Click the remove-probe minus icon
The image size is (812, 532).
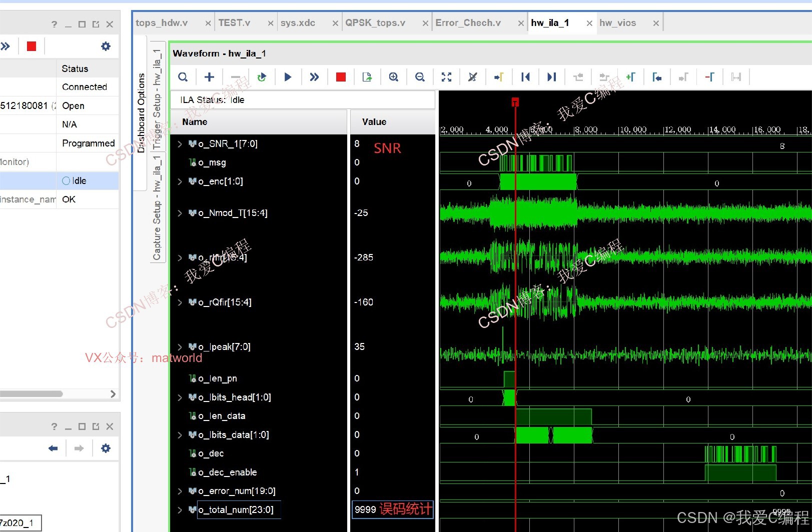point(236,77)
